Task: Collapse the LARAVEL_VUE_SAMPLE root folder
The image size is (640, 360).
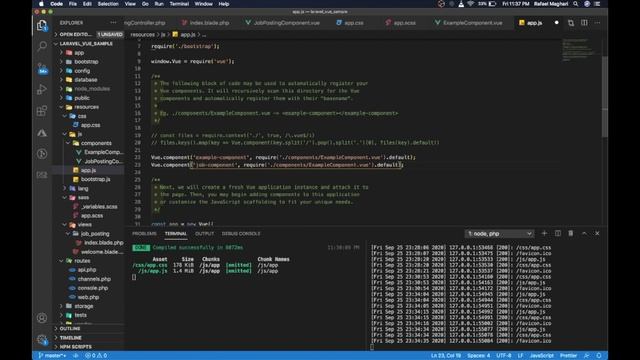Action: click(89, 43)
